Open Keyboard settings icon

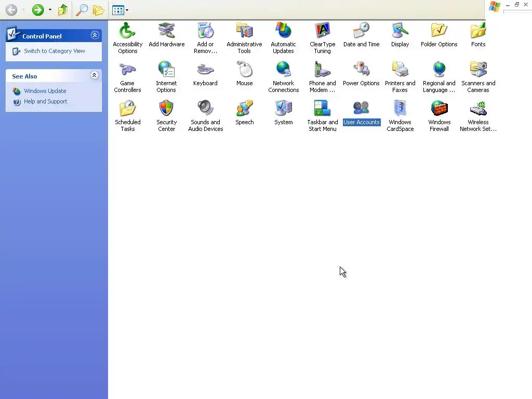205,70
